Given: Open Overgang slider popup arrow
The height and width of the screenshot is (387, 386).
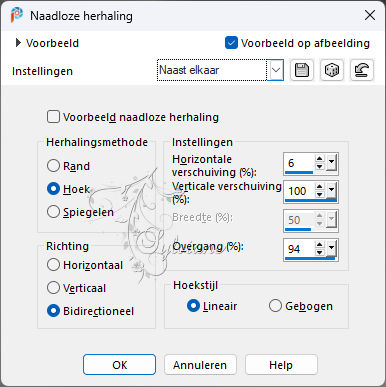Looking at the screenshot, I should pos(331,249).
